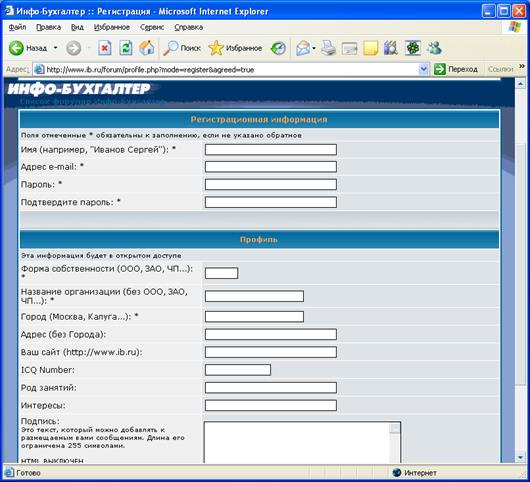Click the green ICQ flower icon

[x=413, y=48]
